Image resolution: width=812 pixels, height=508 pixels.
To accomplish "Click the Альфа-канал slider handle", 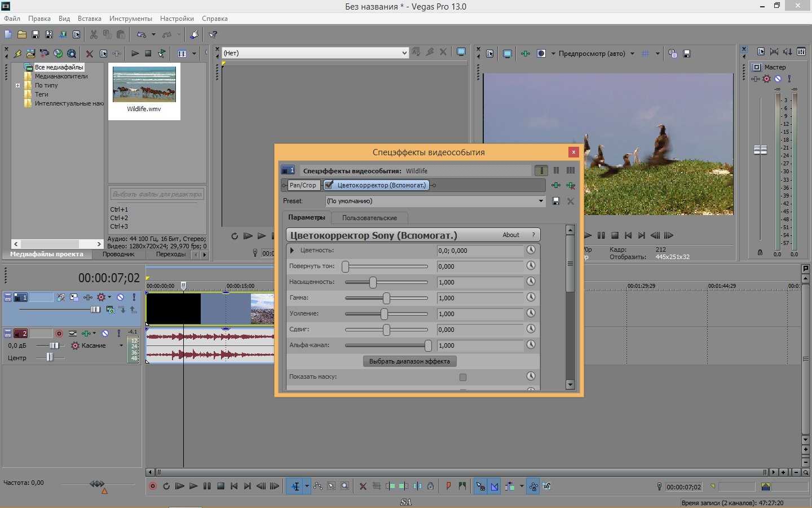I will coord(428,345).
